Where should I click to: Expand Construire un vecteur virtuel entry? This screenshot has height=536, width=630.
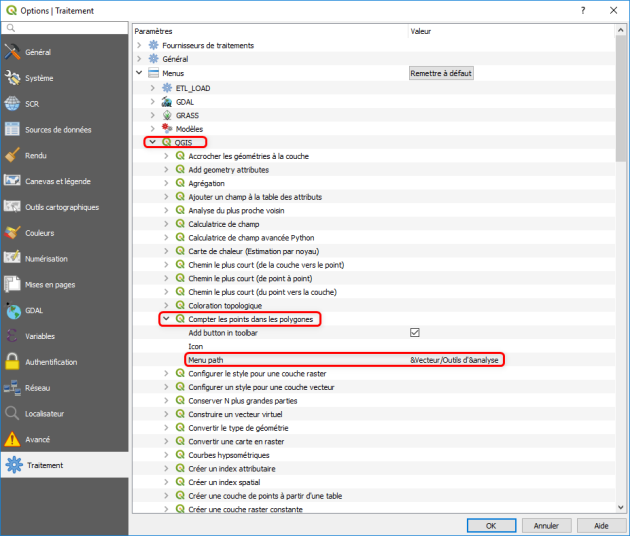click(x=166, y=414)
